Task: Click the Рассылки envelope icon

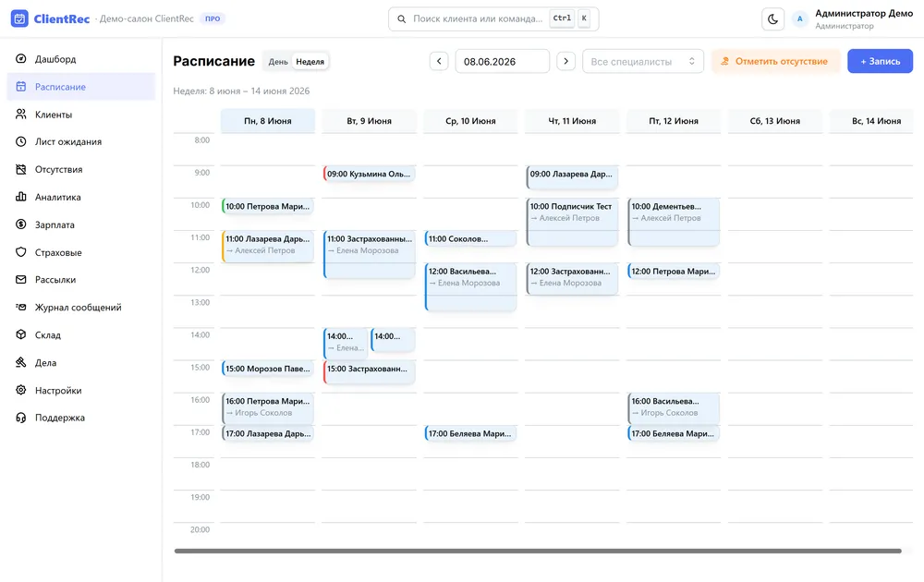Action: [20, 279]
